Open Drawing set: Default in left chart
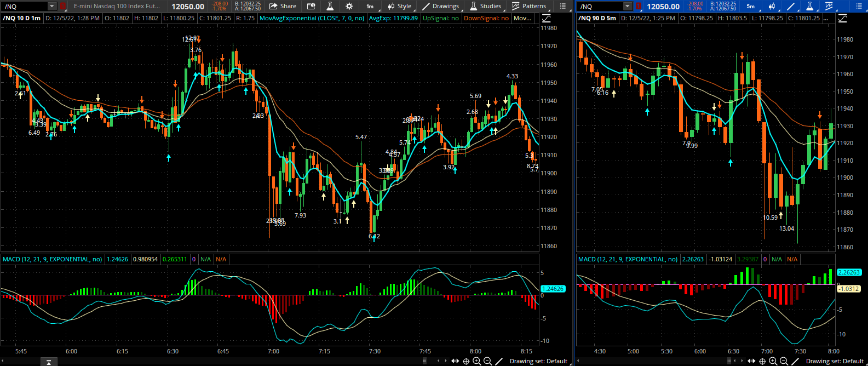Viewport: 868px width, 366px height. tap(538, 361)
